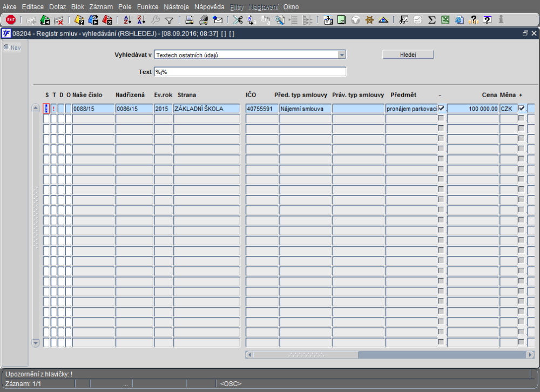Toggle the checked '-' checkbox in row 0088/15
Screen dimensions: 540x392
coord(441,108)
